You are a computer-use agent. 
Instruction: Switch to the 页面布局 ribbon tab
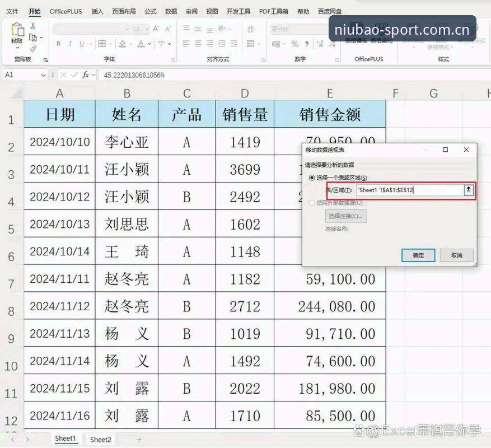(124, 12)
